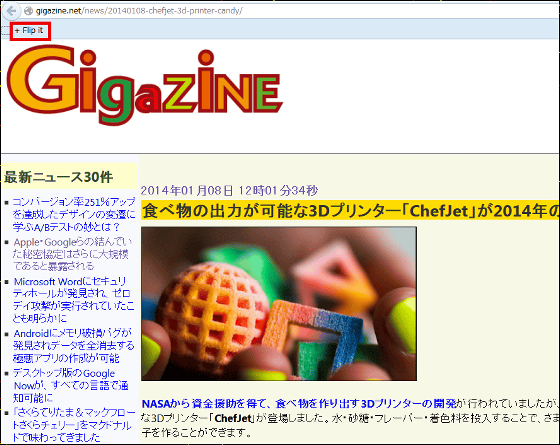Open the 3D printed candy photo

pyautogui.click(x=279, y=304)
